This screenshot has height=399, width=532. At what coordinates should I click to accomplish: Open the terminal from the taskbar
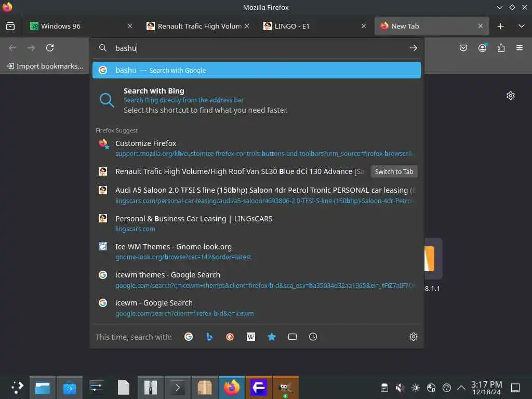(178, 388)
